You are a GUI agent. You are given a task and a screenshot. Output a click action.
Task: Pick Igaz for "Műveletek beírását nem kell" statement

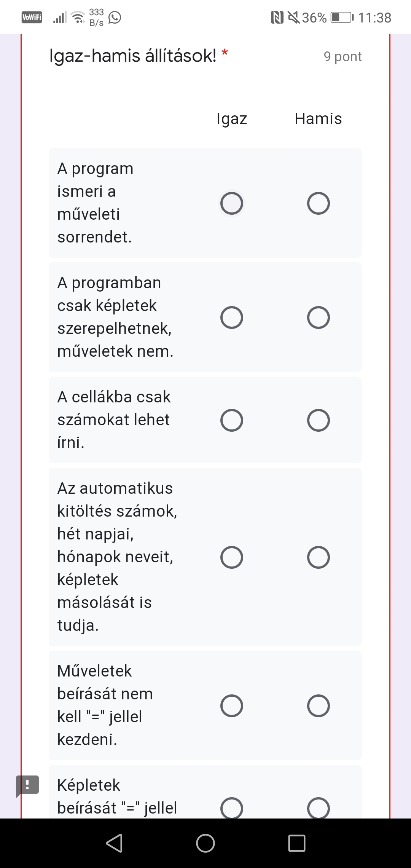coord(232,706)
